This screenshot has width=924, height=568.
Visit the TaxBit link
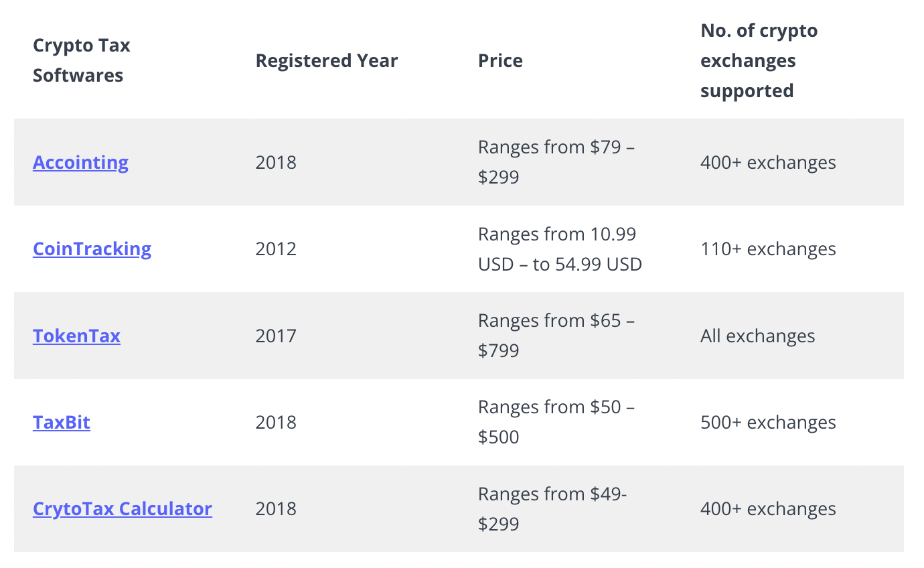point(61,423)
